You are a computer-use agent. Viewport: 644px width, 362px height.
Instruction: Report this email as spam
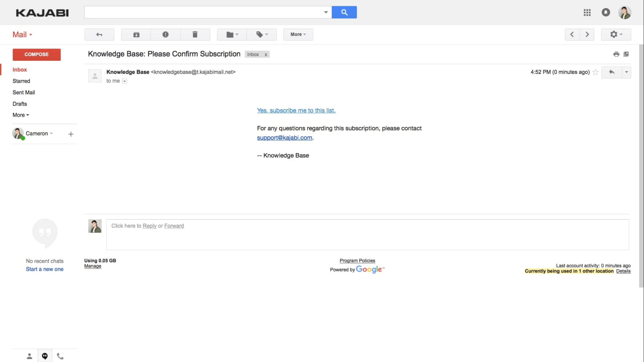click(165, 34)
